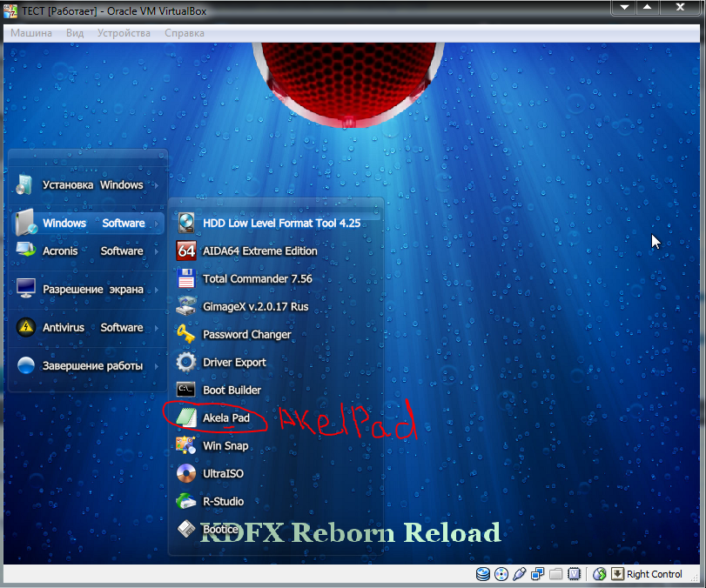Screen dimensions: 706x588
Task: Click VirtualBox hard disk activity indicator
Action: point(483,574)
